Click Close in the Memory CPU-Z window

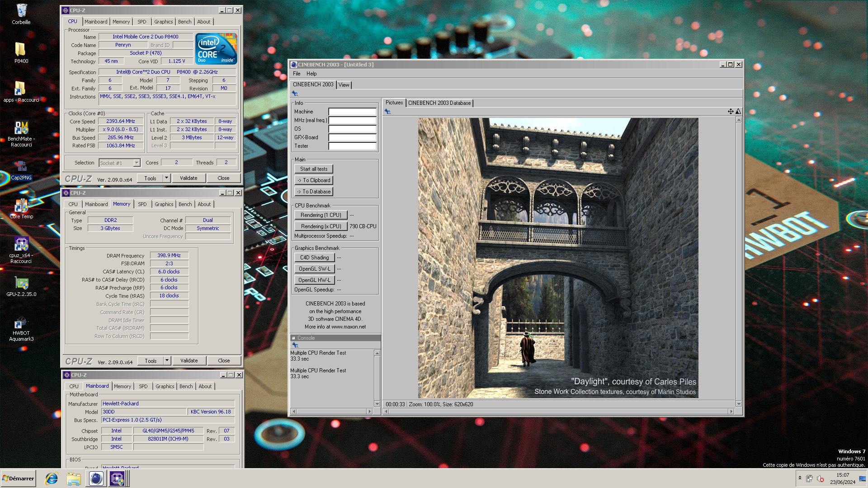(x=224, y=361)
